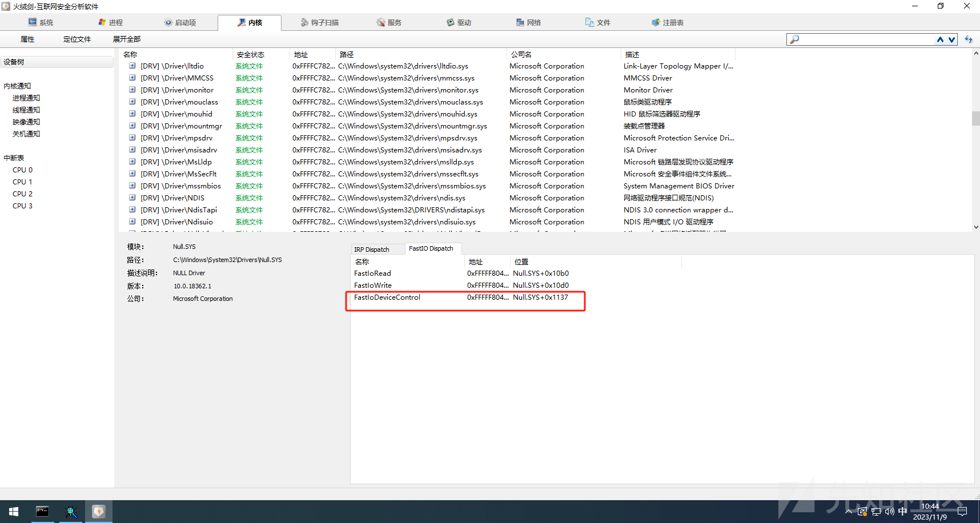Click the driver list scrollbar thumb

[x=975, y=118]
